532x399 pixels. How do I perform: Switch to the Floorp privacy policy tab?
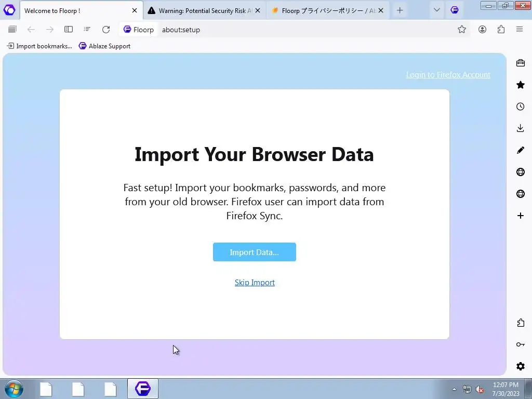coord(327,10)
